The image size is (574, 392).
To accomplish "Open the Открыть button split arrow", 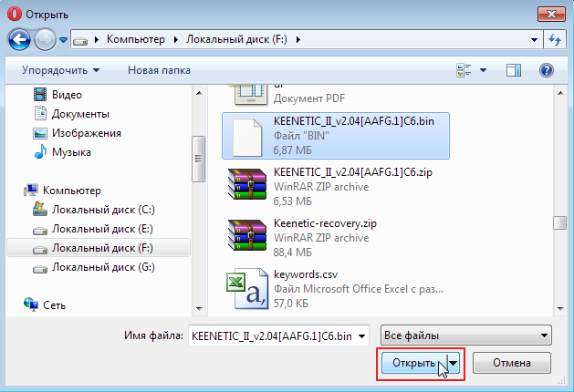I will pyautogui.click(x=454, y=363).
